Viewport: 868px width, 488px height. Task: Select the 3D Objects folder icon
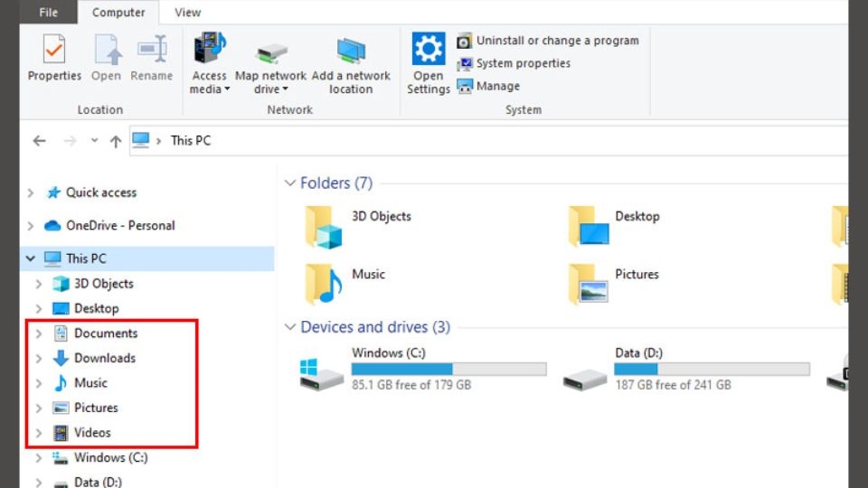click(x=324, y=227)
